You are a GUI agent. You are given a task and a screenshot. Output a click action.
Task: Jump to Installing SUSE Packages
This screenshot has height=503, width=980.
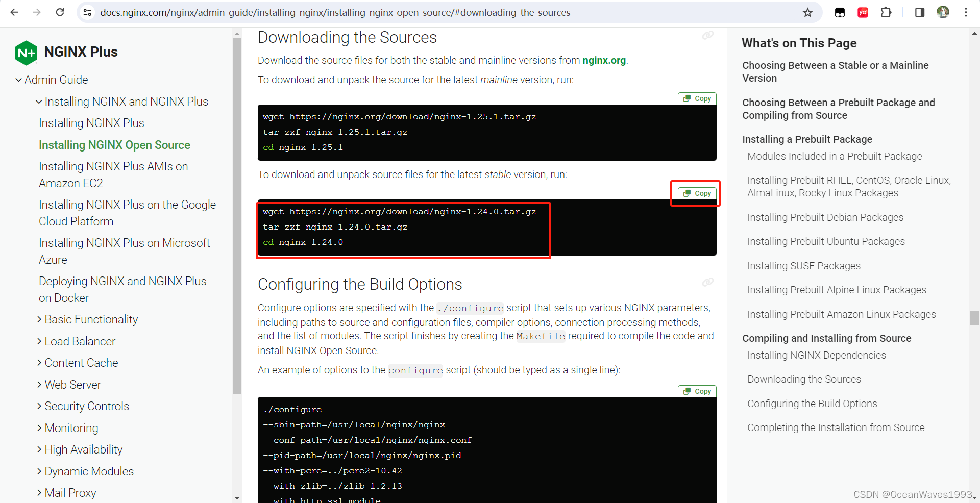[x=804, y=266]
